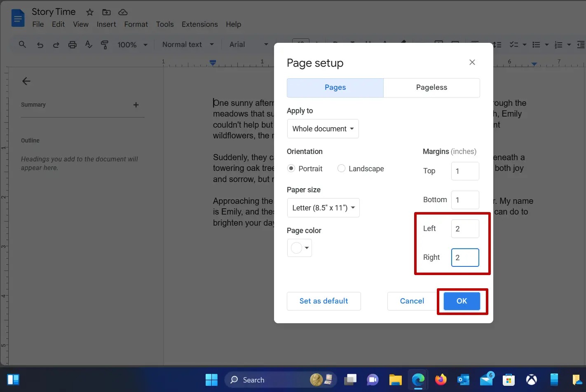Open the Format menu

click(136, 24)
